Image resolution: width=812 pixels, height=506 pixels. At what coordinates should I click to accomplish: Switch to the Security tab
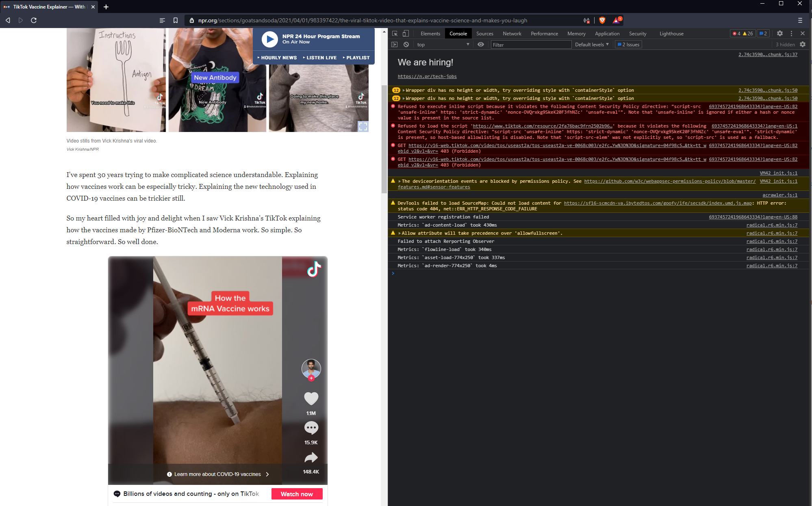click(638, 34)
